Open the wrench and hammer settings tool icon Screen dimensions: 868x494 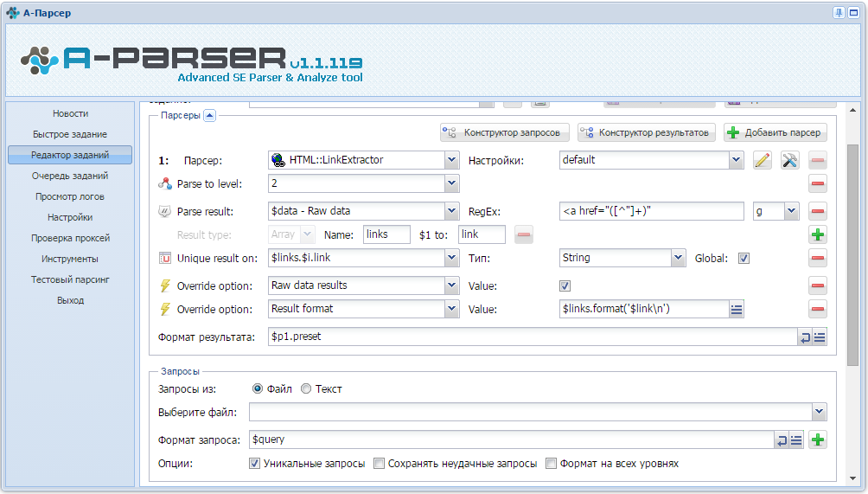coord(790,161)
